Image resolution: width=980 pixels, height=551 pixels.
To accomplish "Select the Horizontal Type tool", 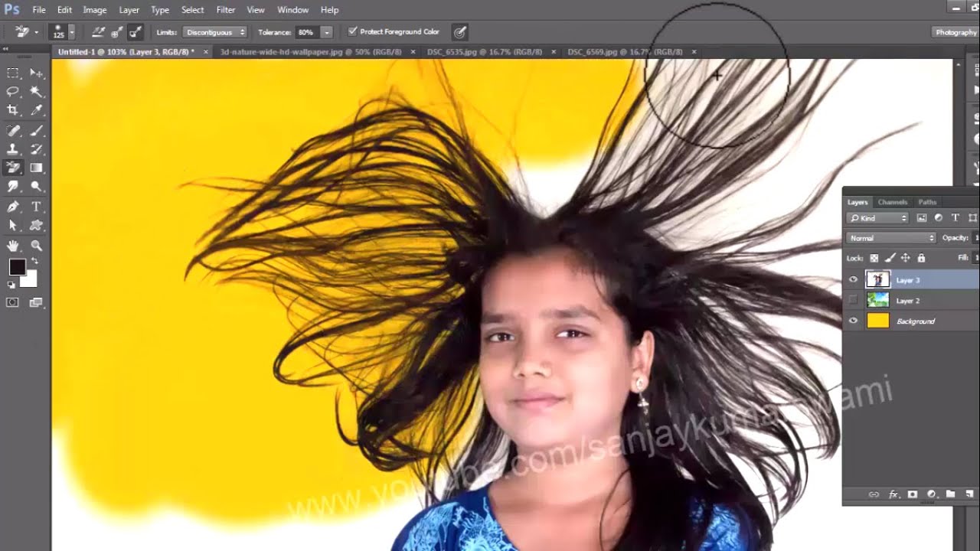I will pyautogui.click(x=36, y=207).
